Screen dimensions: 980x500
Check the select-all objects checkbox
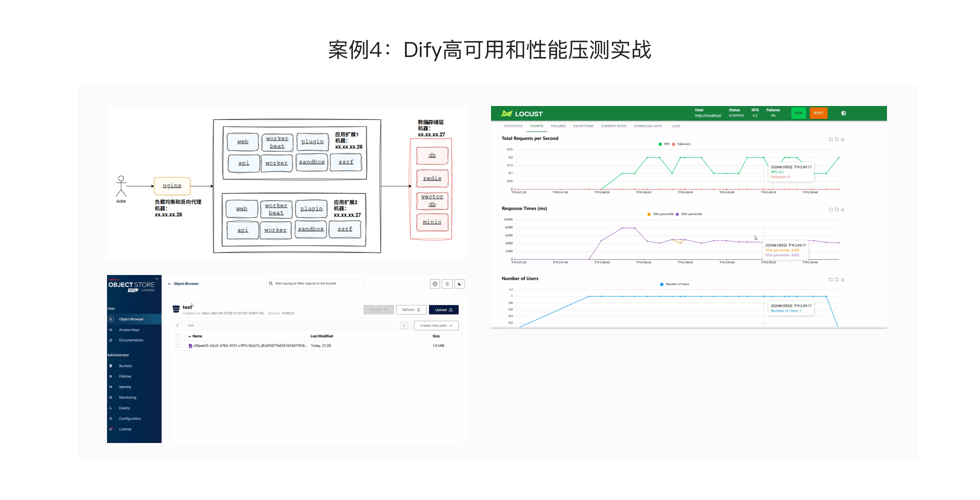(x=177, y=336)
